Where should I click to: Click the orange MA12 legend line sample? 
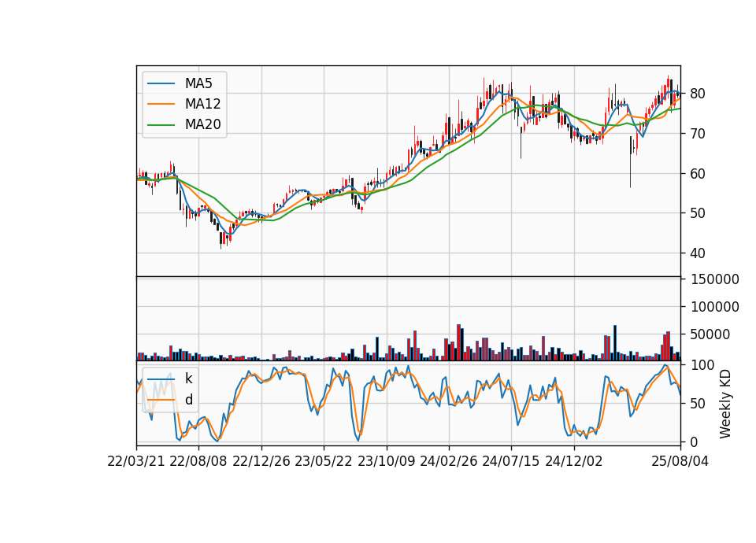click(161, 104)
